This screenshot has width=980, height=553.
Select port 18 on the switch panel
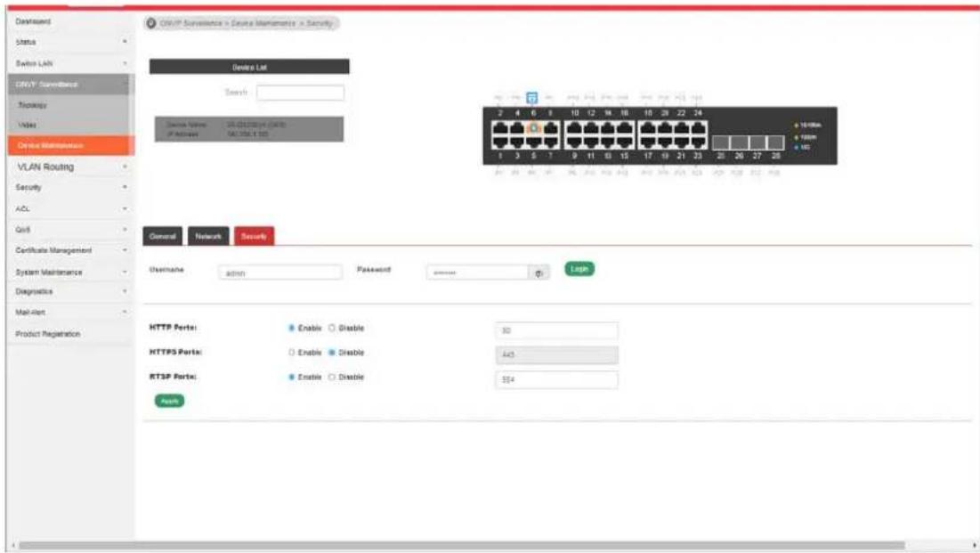pyautogui.click(x=648, y=128)
